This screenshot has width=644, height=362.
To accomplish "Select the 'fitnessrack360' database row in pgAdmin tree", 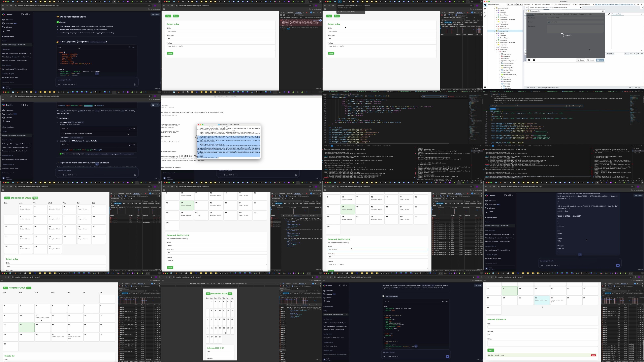I will pos(505,31).
